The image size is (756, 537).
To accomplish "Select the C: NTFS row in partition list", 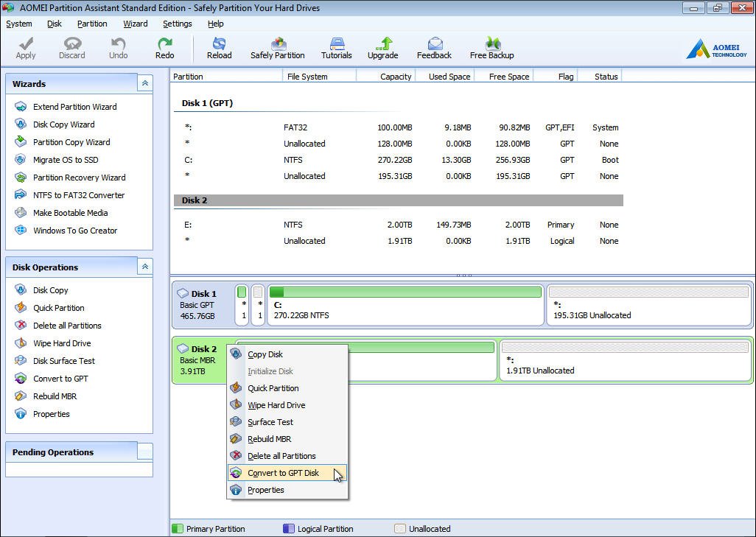I will tap(398, 160).
